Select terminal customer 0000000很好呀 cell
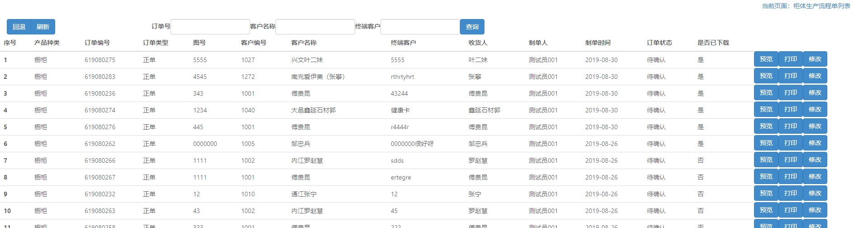Image resolution: width=868 pixels, height=228 pixels. 412,144
